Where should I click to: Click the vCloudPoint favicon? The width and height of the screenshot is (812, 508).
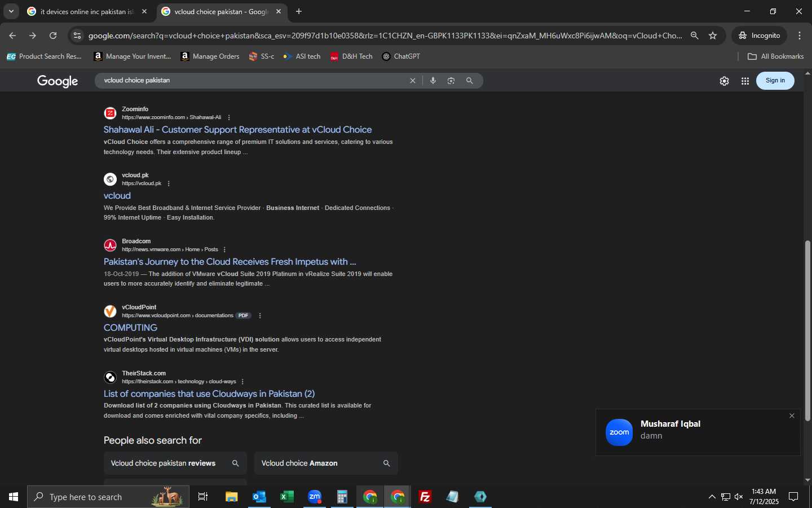click(x=111, y=312)
